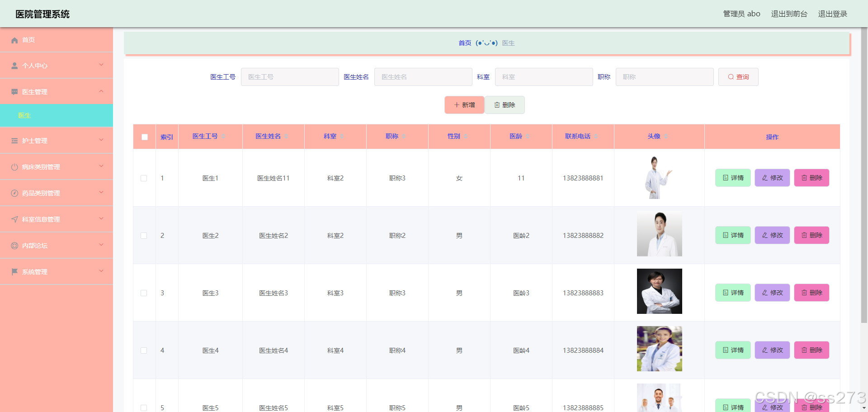
Task: Check the row checkbox for 医生1
Action: 144,178
